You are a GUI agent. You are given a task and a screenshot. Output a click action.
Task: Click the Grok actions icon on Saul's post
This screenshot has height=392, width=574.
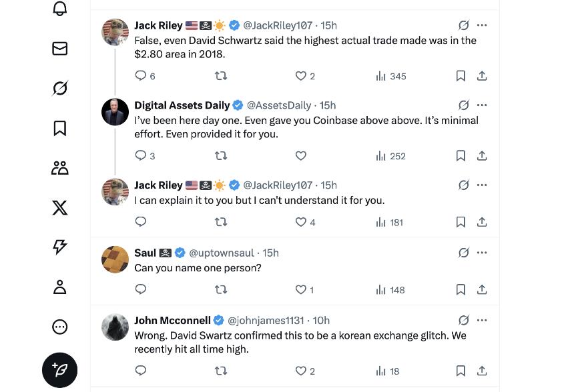[x=465, y=251]
